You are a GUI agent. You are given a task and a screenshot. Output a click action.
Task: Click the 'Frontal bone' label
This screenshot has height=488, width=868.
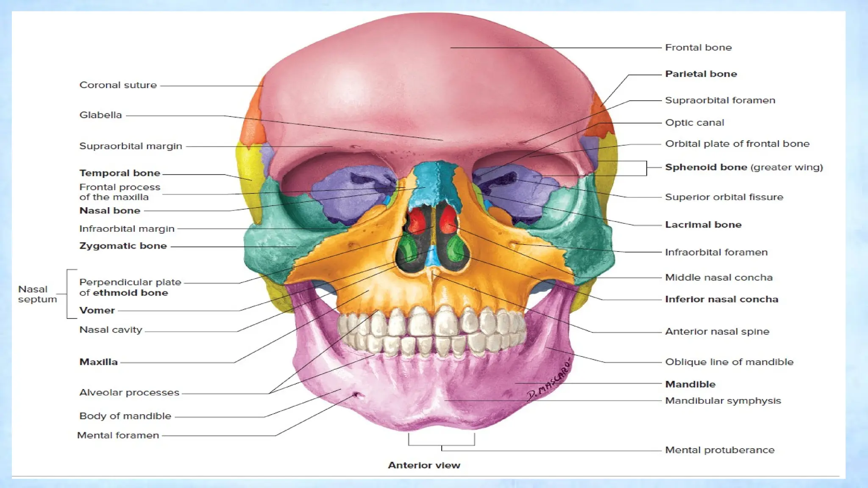coord(698,47)
